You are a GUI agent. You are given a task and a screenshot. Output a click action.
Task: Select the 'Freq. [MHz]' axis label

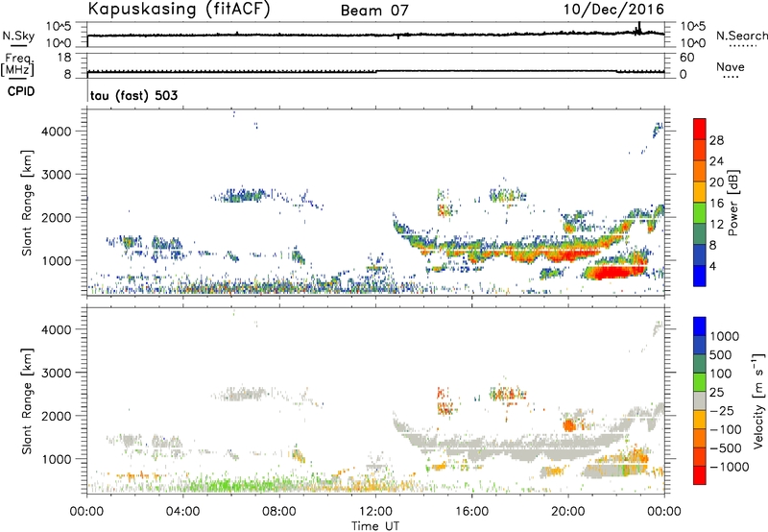(x=17, y=64)
